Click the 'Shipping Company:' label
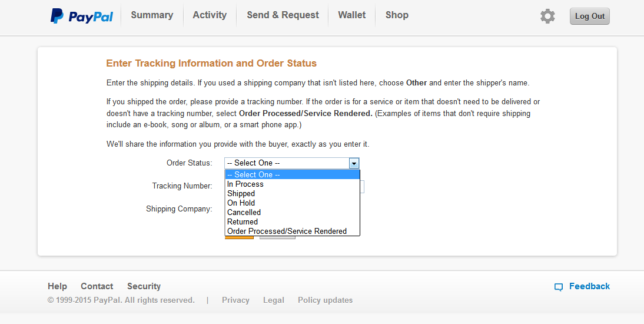 pyautogui.click(x=179, y=209)
